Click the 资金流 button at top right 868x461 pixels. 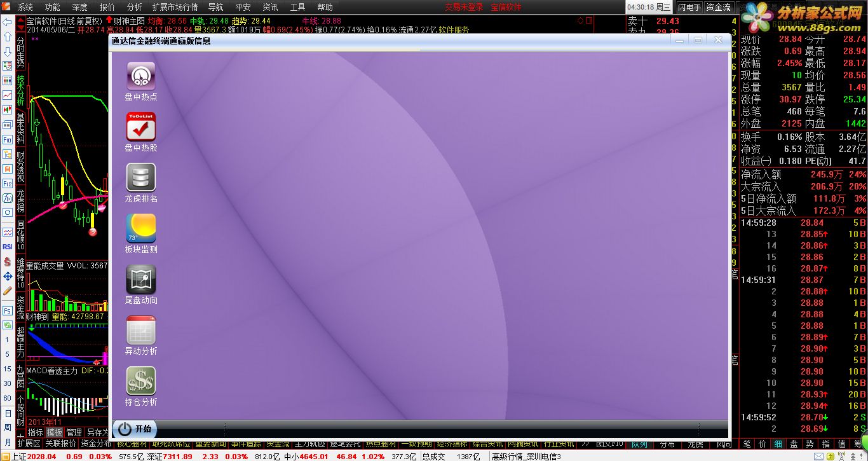coord(718,7)
